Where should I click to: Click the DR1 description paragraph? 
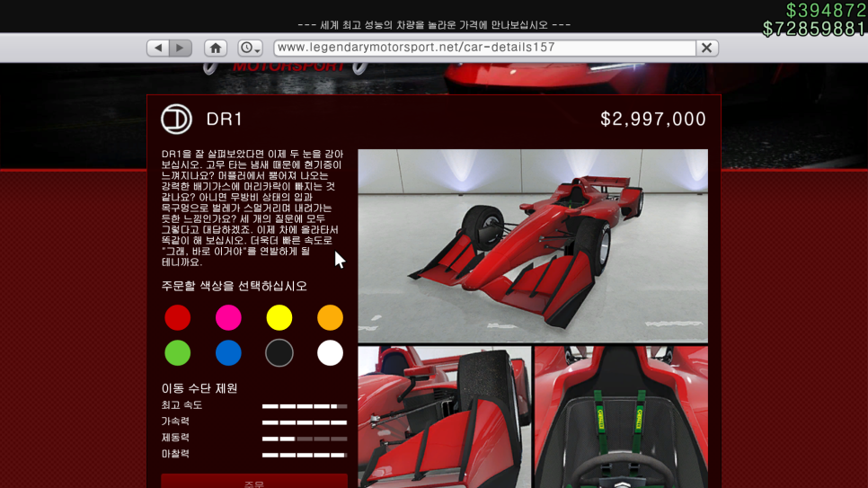pos(252,208)
